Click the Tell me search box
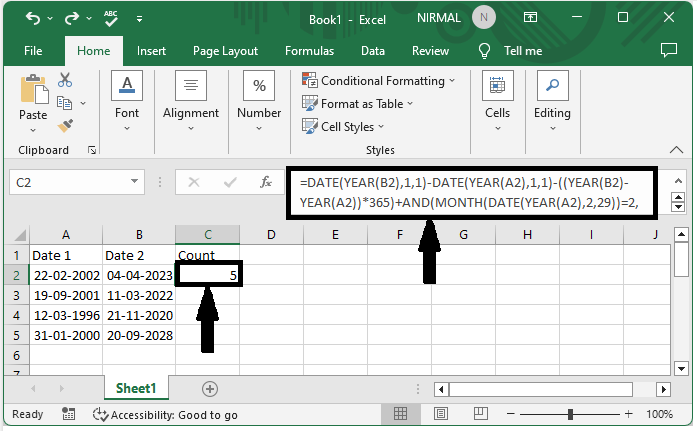This screenshot has width=697, height=431. [x=510, y=51]
